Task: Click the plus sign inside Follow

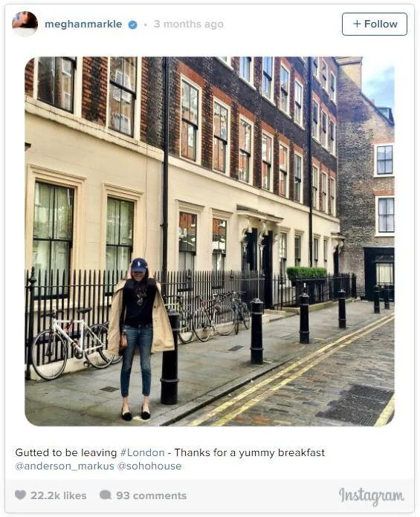Action: pos(357,24)
